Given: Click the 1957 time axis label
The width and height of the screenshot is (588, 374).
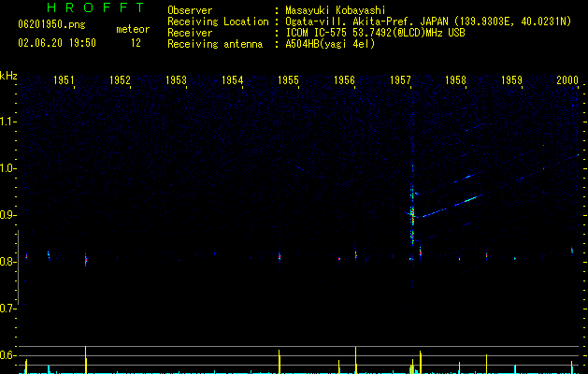Looking at the screenshot, I should (x=400, y=79).
